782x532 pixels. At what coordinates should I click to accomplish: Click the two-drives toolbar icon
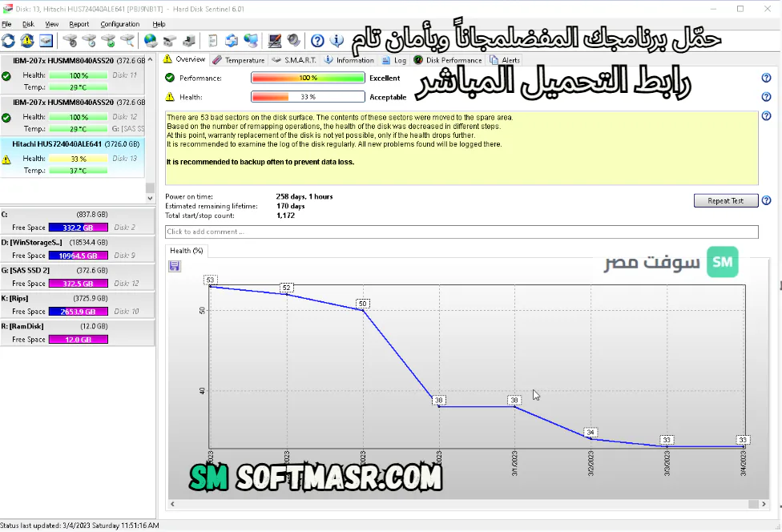(x=170, y=41)
